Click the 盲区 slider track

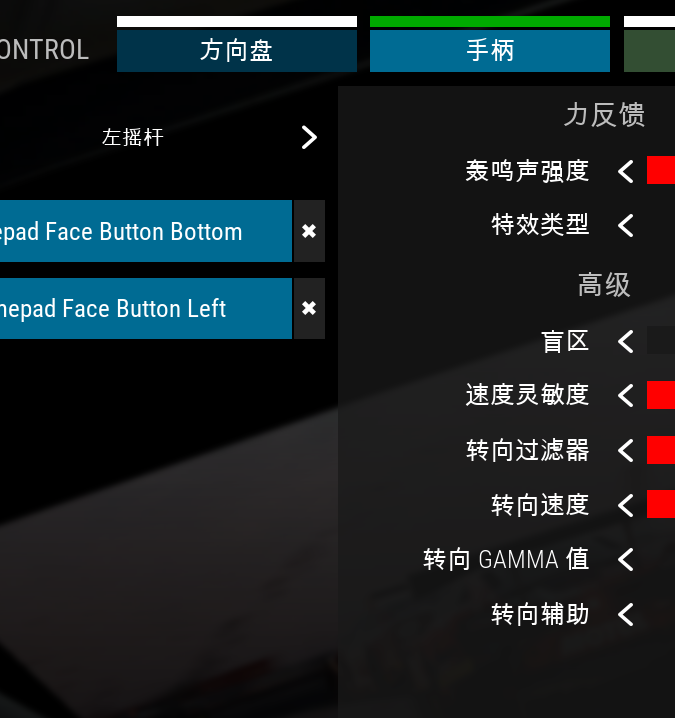point(661,340)
